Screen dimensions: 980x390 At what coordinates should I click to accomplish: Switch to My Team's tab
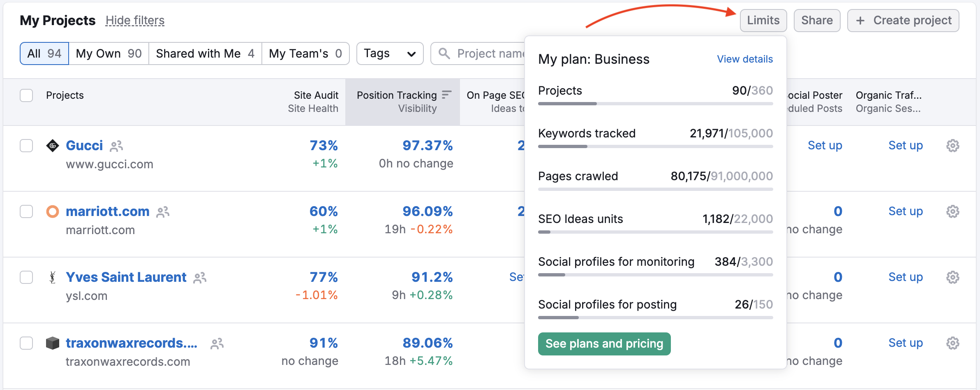tap(305, 53)
